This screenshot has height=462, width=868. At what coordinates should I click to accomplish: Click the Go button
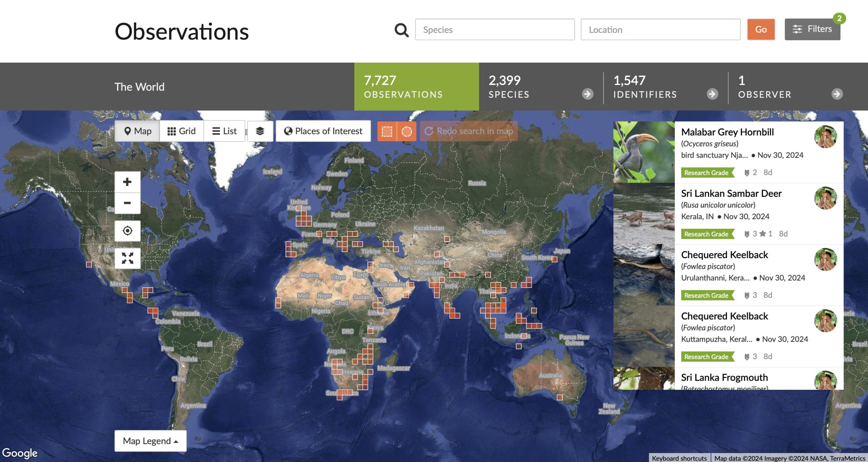pyautogui.click(x=761, y=29)
